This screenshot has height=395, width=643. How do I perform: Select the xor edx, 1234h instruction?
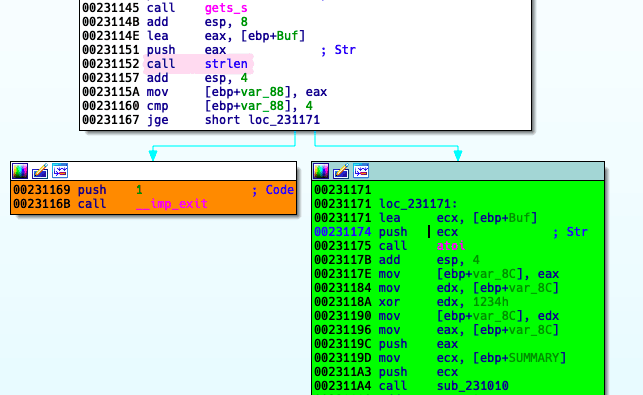[411, 302]
